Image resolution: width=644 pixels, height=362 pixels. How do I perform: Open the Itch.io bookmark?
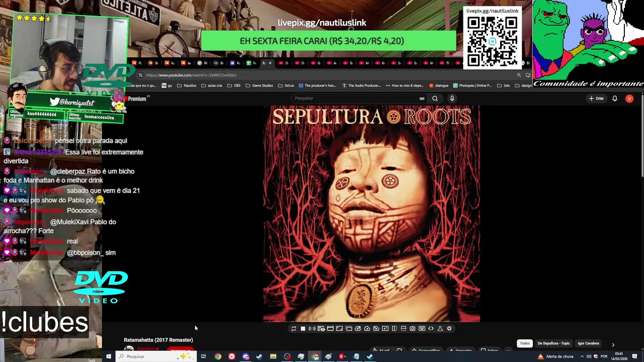pos(286,85)
